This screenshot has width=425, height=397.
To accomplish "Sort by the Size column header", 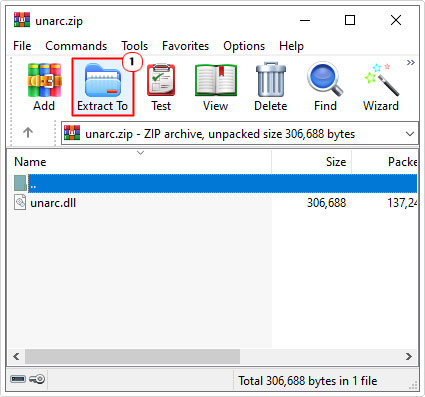I will 312,162.
